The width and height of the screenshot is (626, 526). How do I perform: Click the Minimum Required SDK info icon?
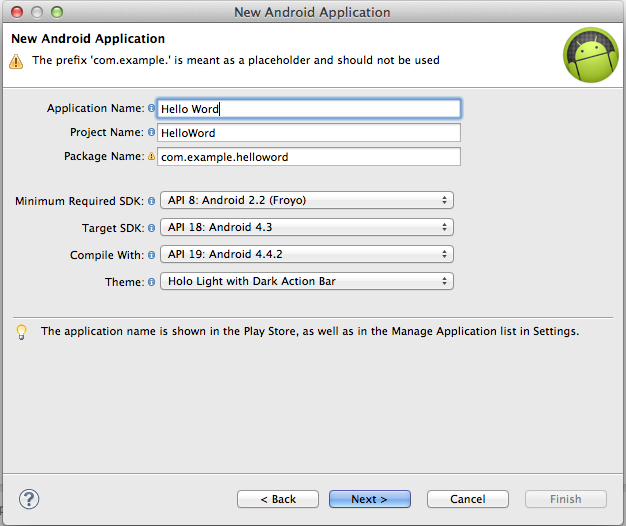point(151,201)
